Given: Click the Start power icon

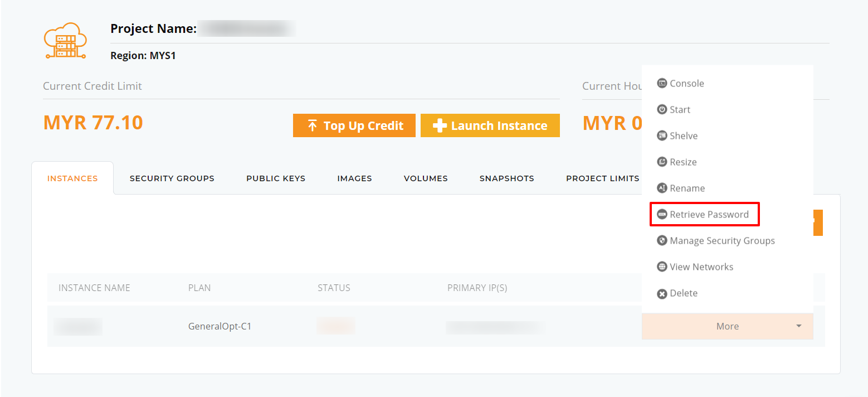Looking at the screenshot, I should click(x=662, y=110).
